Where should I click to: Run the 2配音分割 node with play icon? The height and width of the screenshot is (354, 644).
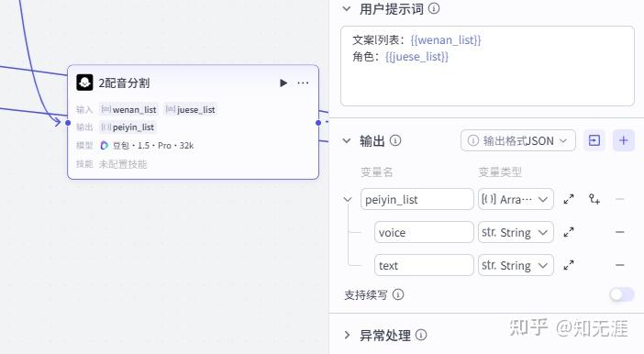[283, 83]
